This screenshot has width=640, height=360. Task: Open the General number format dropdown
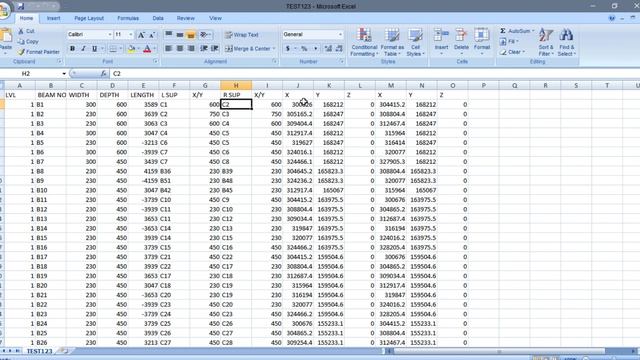(x=340, y=35)
